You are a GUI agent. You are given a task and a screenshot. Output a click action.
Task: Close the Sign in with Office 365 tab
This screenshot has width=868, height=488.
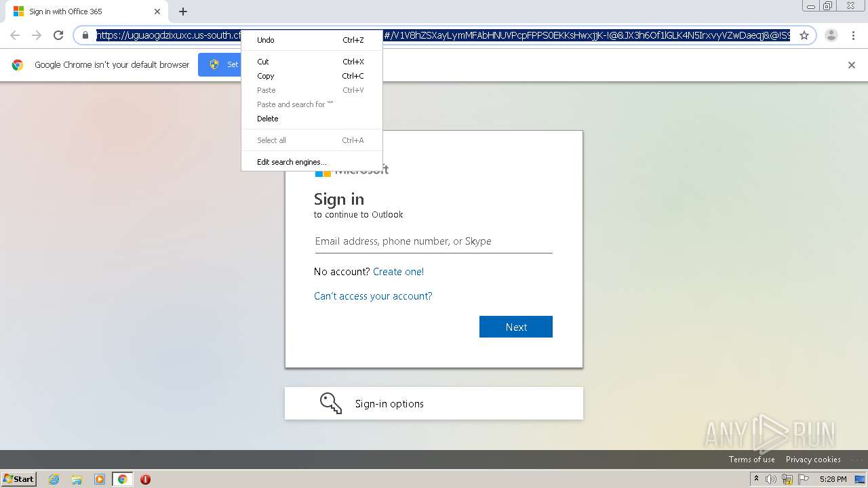coord(157,12)
